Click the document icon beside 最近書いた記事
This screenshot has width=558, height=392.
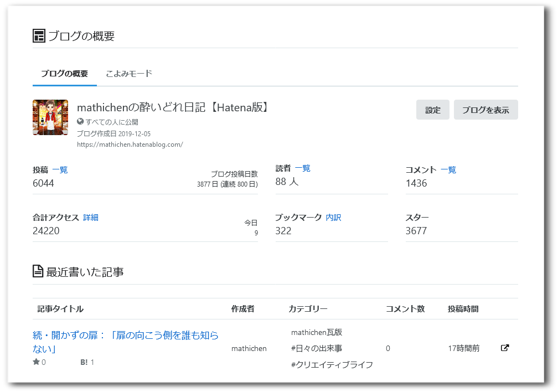point(38,271)
